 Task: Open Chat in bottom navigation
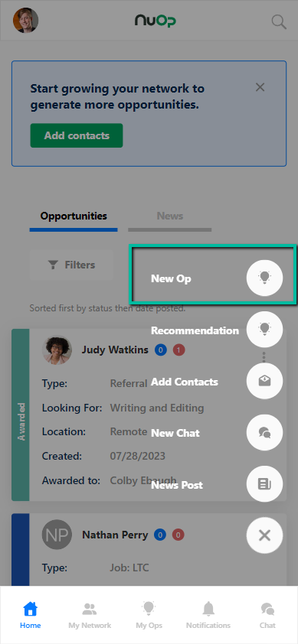(x=267, y=615)
